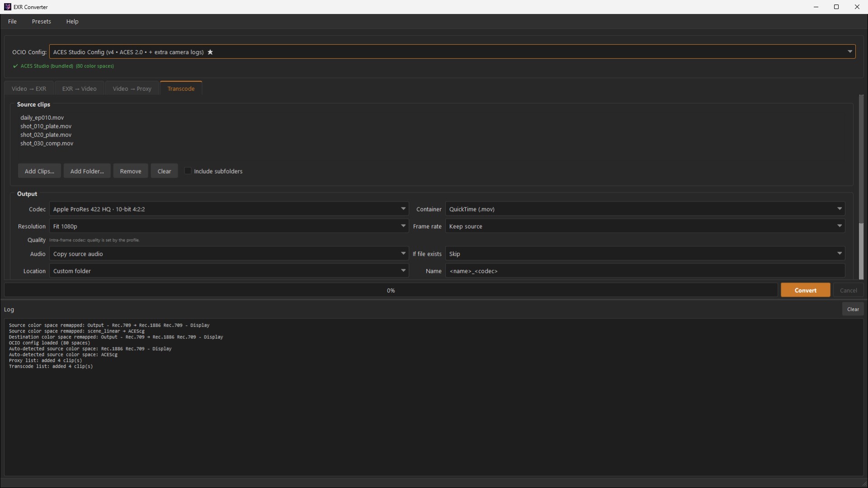Screen dimensions: 868x488
Task: Expand the Frame rate dropdown
Action: (645, 226)
